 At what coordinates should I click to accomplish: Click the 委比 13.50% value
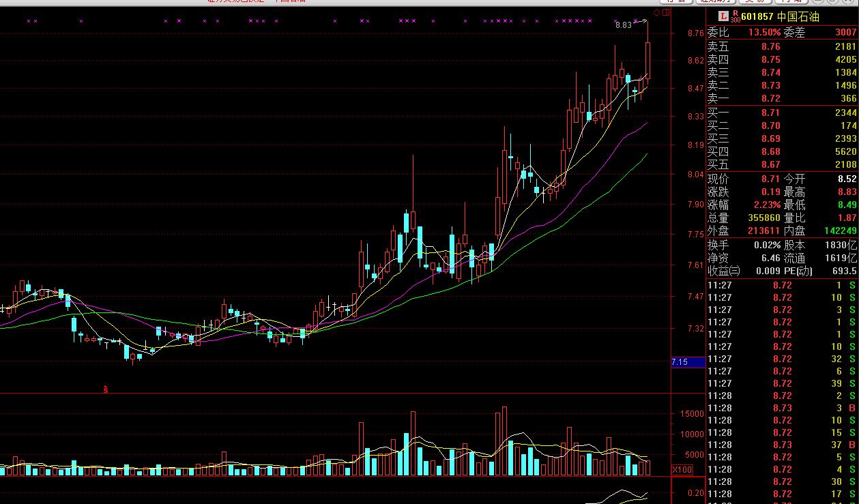tap(763, 32)
